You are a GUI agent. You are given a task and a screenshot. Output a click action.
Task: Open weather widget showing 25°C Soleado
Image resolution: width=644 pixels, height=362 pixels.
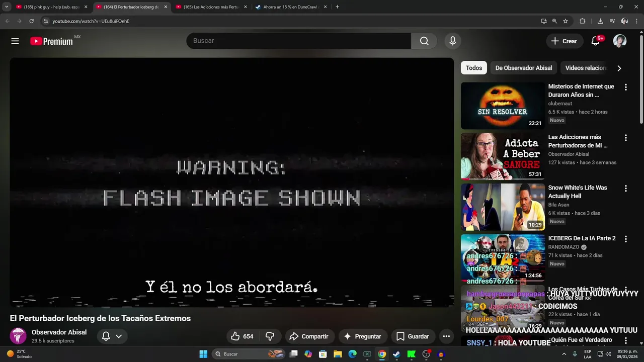click(x=19, y=354)
